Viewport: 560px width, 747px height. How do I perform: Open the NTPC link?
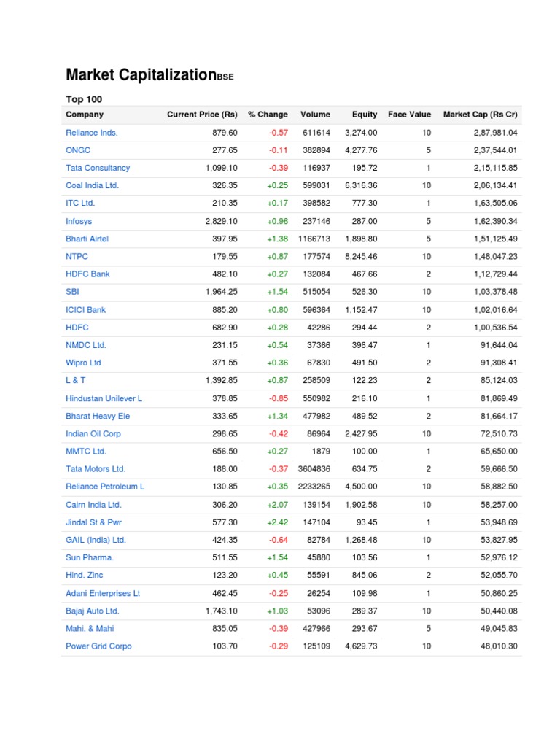[x=77, y=257]
